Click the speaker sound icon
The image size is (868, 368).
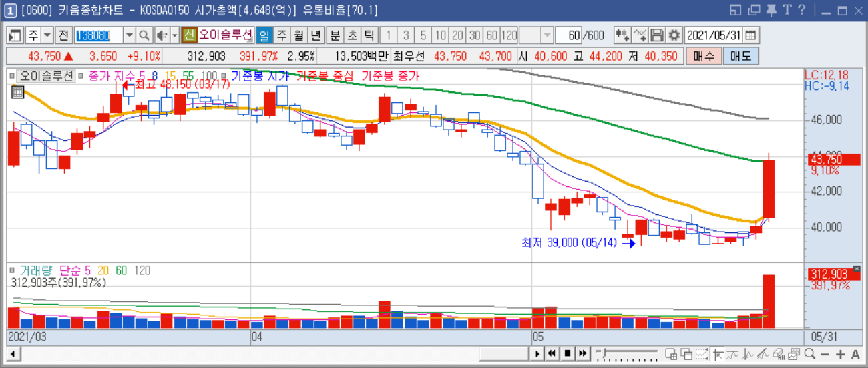coord(162,35)
